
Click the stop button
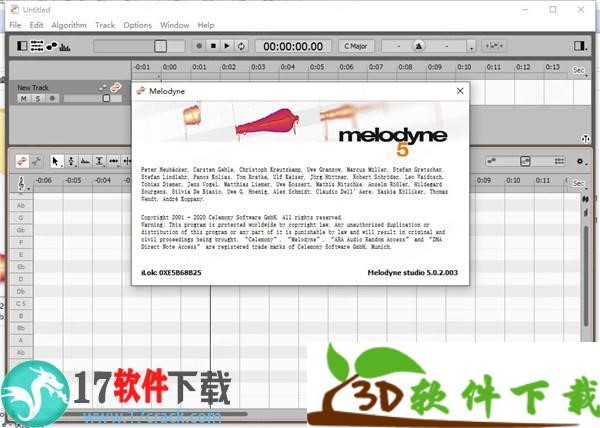(x=213, y=46)
